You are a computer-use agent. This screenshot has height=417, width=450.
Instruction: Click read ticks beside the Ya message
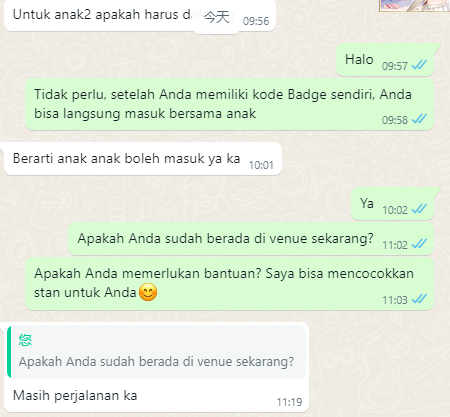[x=419, y=209]
